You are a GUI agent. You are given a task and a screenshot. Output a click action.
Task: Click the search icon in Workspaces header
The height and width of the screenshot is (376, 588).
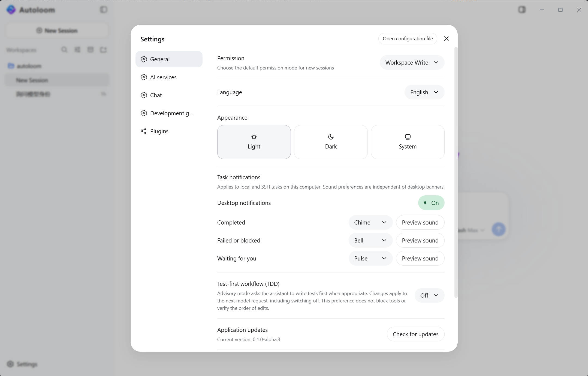pos(64,50)
